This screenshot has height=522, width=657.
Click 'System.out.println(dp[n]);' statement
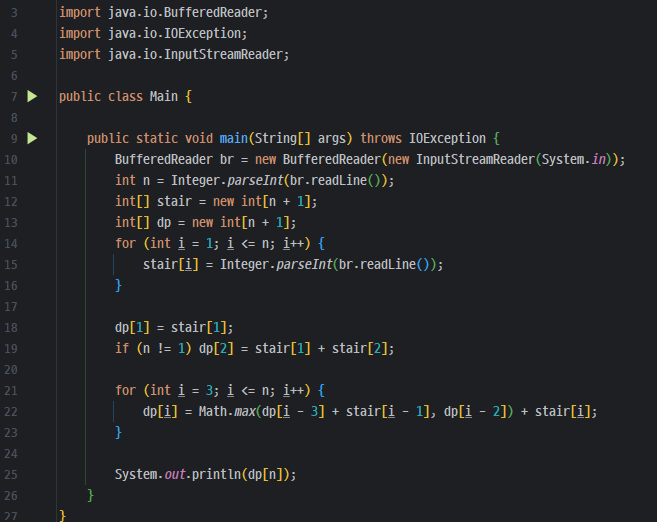205,474
